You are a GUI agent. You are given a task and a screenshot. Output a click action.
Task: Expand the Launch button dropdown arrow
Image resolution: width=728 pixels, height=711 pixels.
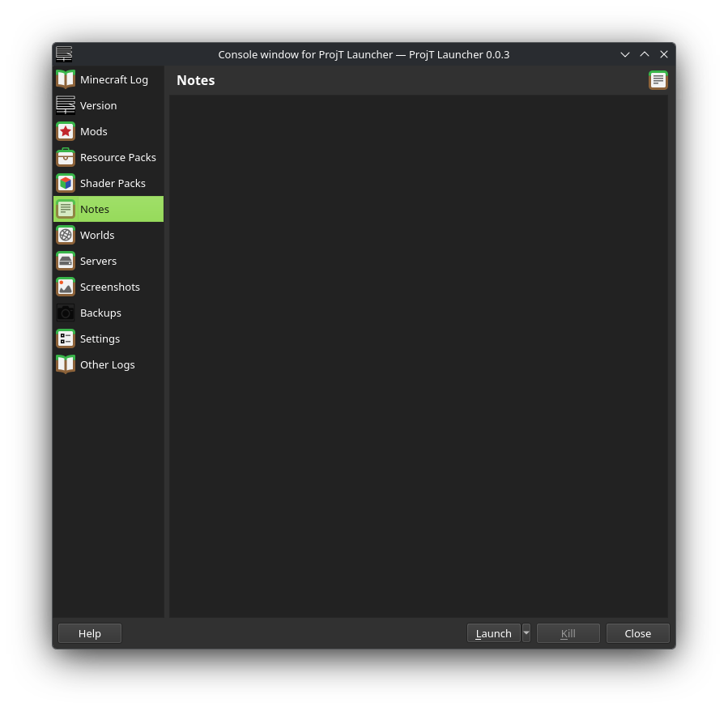[526, 633]
